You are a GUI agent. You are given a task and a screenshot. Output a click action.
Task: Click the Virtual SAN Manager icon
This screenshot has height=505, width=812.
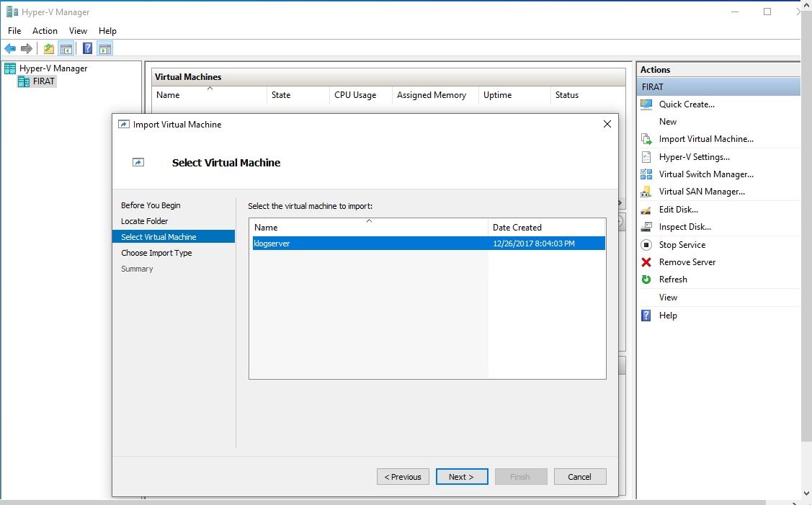(x=646, y=192)
